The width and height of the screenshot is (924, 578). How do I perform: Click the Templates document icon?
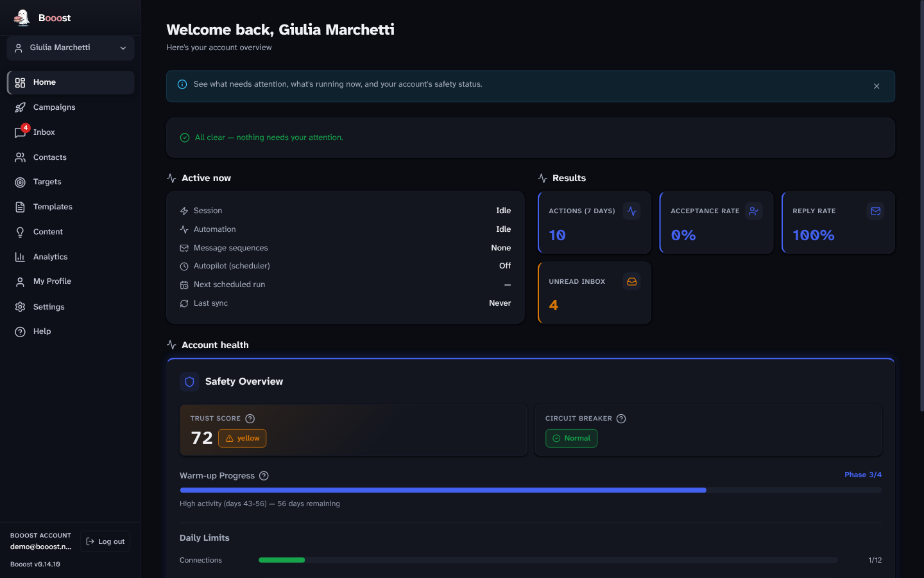coord(21,207)
